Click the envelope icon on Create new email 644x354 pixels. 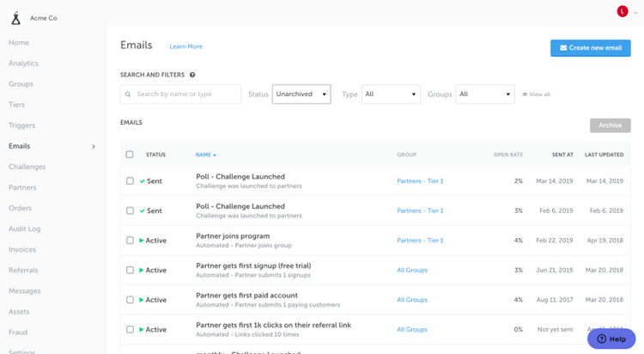point(563,48)
